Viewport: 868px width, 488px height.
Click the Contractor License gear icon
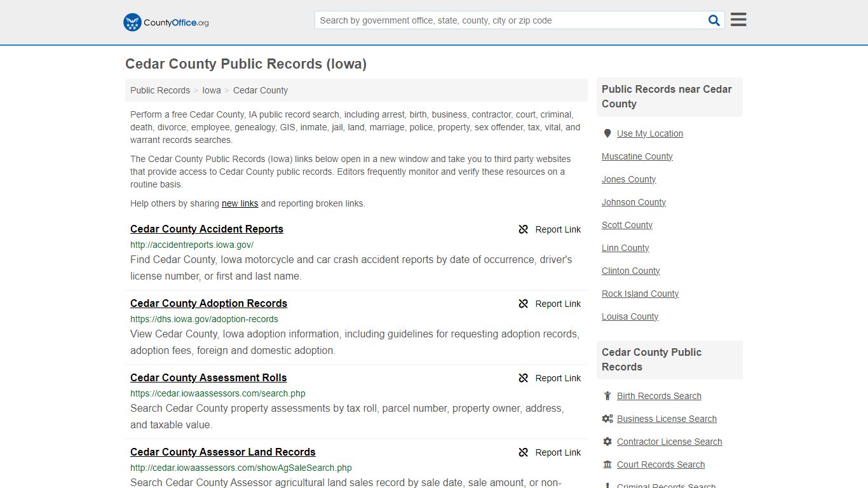pos(607,442)
